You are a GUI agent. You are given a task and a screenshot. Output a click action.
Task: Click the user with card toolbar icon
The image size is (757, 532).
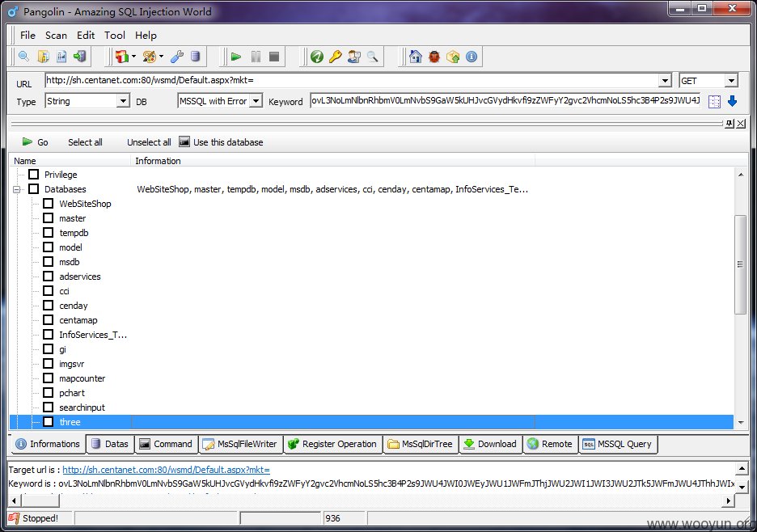click(x=354, y=57)
